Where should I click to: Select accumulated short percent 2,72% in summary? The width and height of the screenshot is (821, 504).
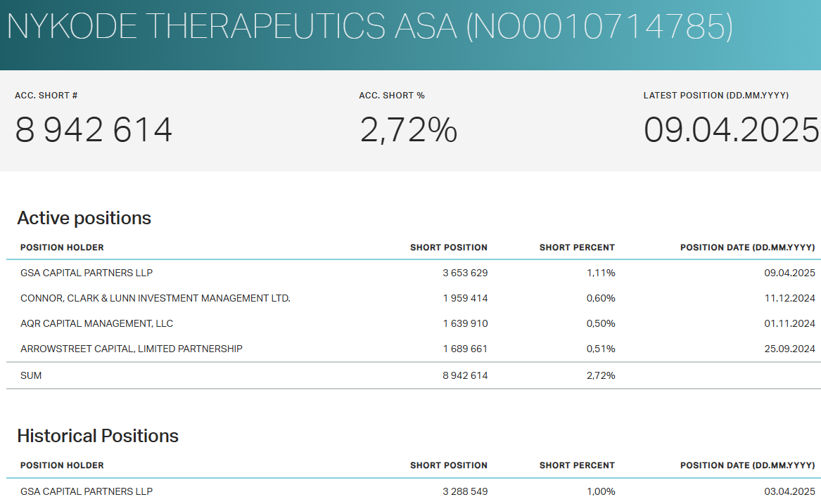click(x=409, y=130)
